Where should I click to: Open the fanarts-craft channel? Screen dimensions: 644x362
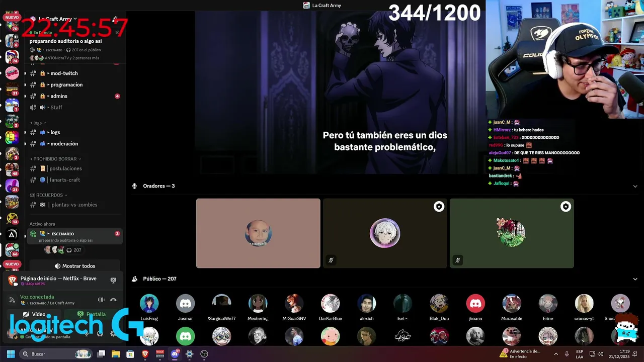point(73,180)
